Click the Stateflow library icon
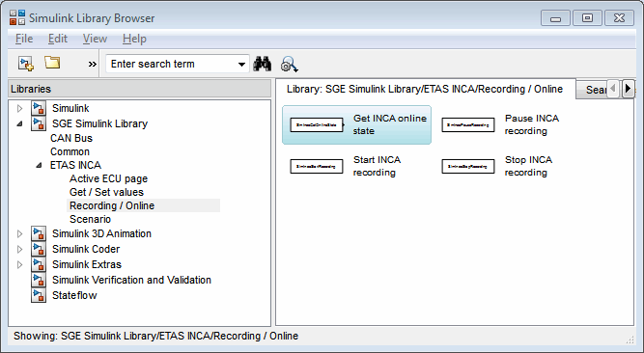 (39, 295)
